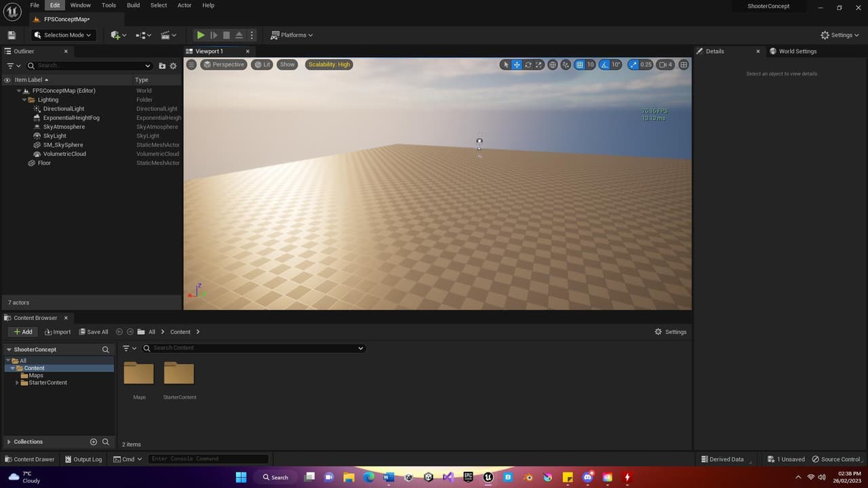Select ExponentialHeightFog in the Outliner
Viewport: 868px width, 488px height.
(71, 118)
